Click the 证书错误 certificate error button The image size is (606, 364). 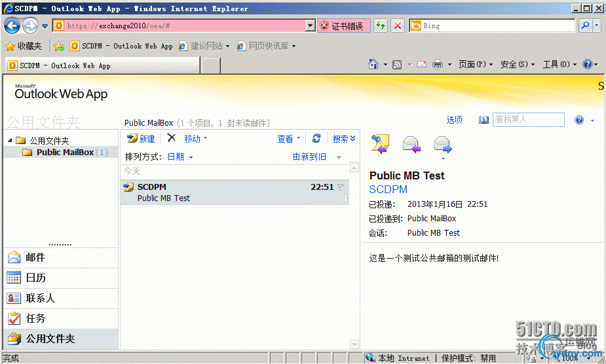(343, 26)
